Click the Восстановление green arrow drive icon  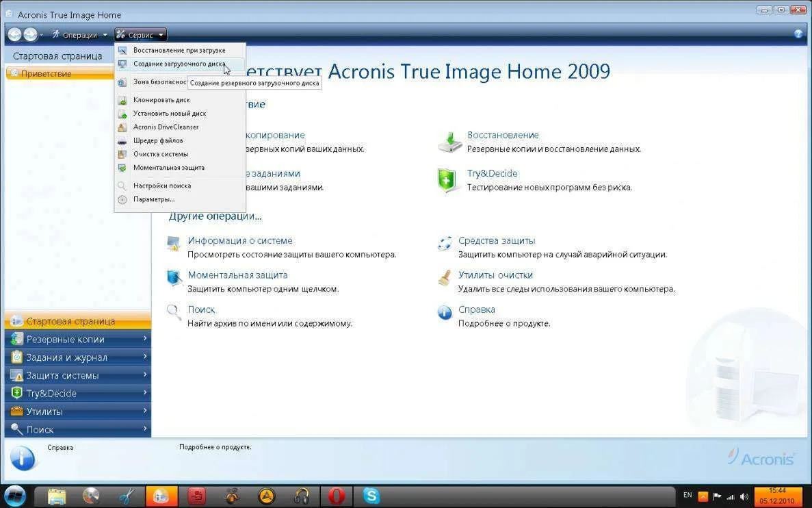pos(449,142)
